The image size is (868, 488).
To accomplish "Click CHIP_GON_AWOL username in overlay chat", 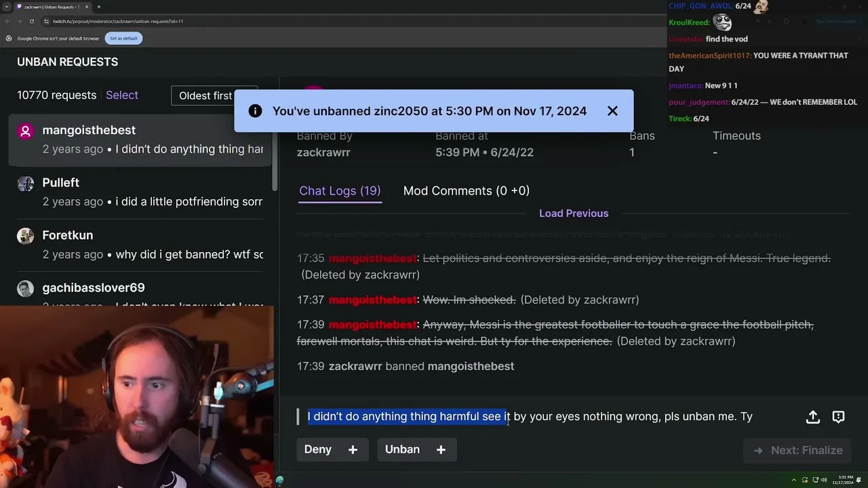I will [x=701, y=5].
